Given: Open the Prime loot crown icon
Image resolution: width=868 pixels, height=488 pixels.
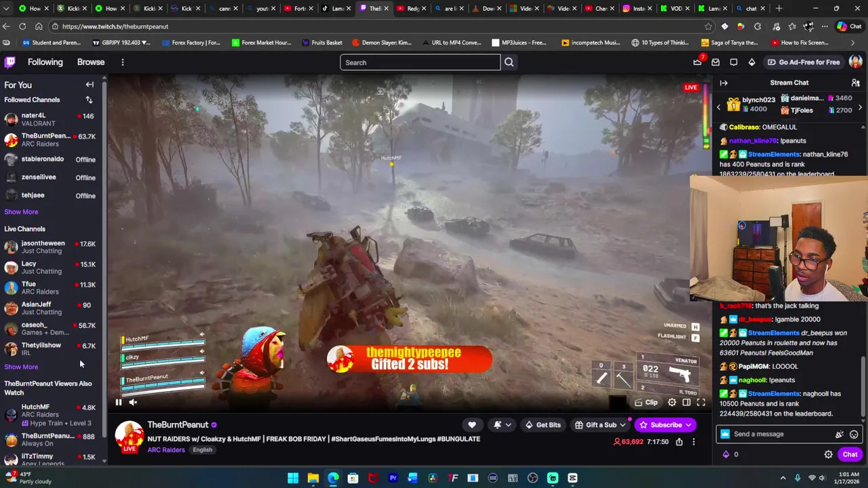Looking at the screenshot, I should (698, 62).
